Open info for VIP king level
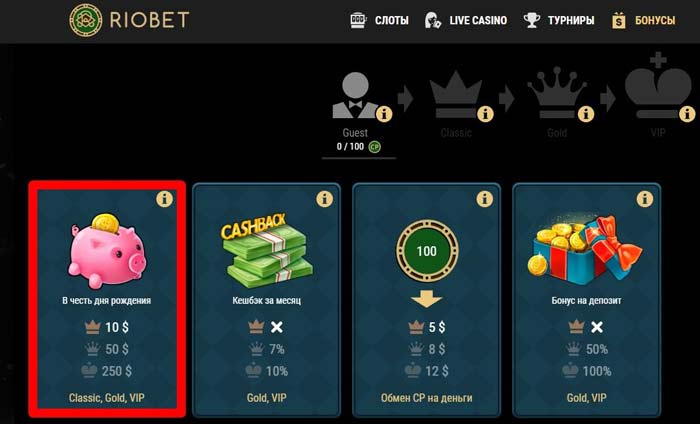 tap(687, 114)
